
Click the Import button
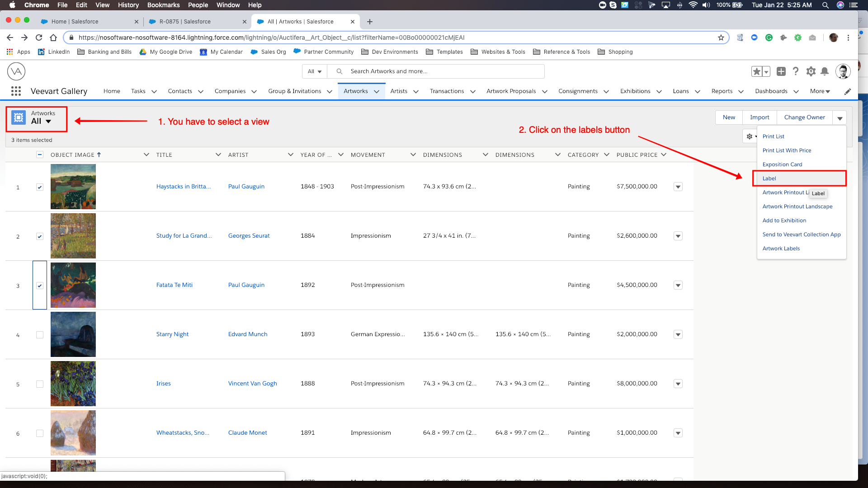click(759, 117)
